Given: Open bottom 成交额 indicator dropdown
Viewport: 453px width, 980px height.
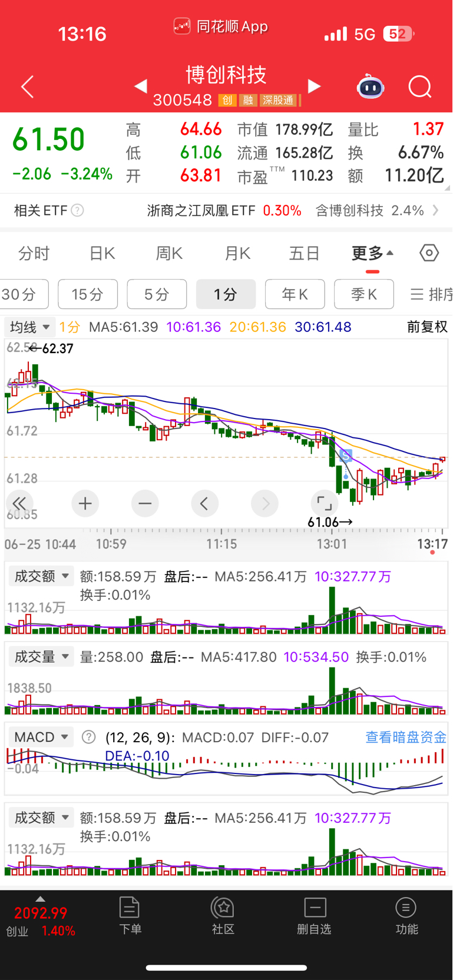Looking at the screenshot, I should (41, 818).
